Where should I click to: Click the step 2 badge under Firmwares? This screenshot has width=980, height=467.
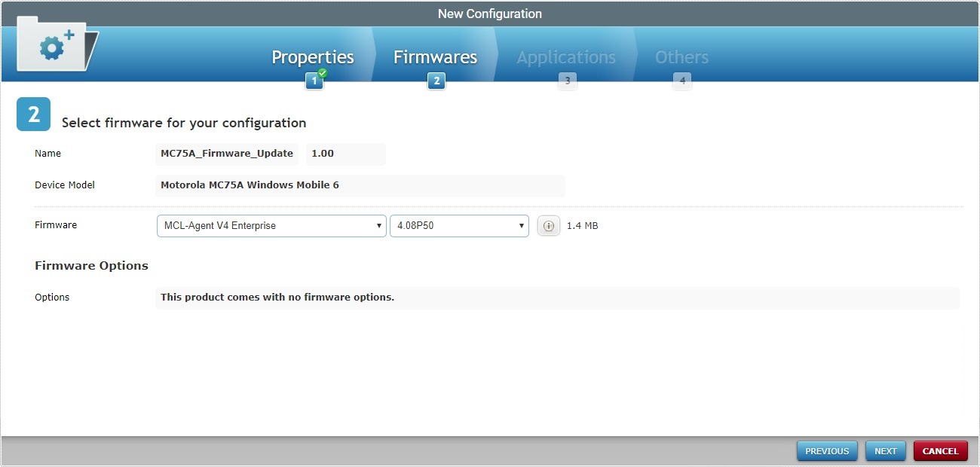pyautogui.click(x=436, y=81)
